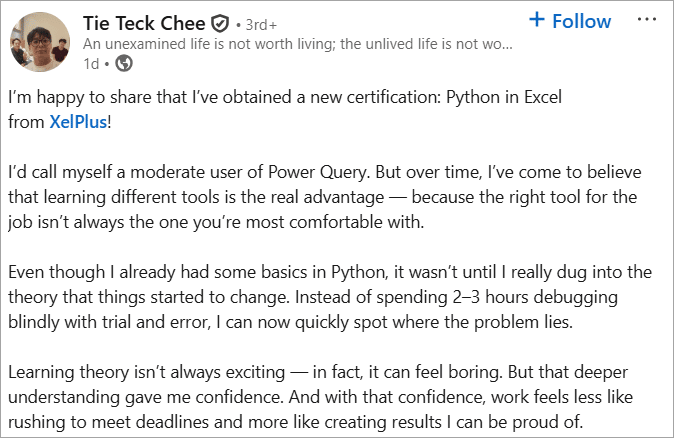Click the words 'Power Query' in the post

coord(318,172)
